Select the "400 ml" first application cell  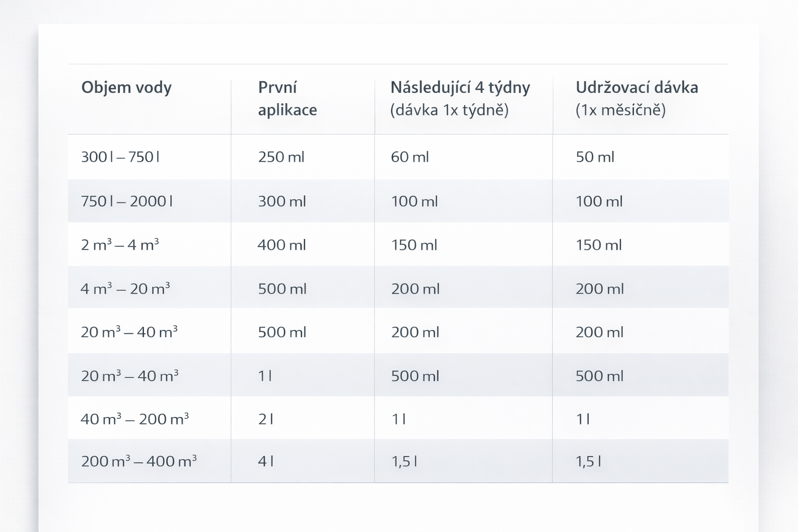pos(282,245)
